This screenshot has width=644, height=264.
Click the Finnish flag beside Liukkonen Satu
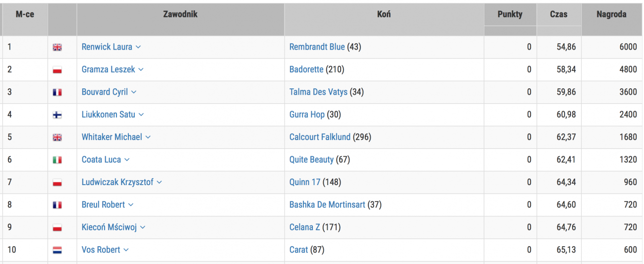click(x=57, y=115)
